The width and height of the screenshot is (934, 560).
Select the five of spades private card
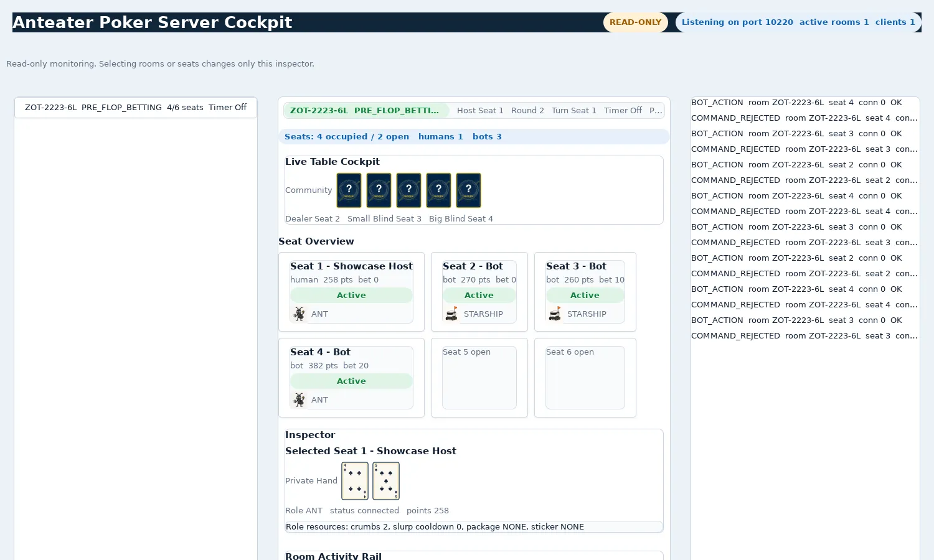(x=386, y=480)
